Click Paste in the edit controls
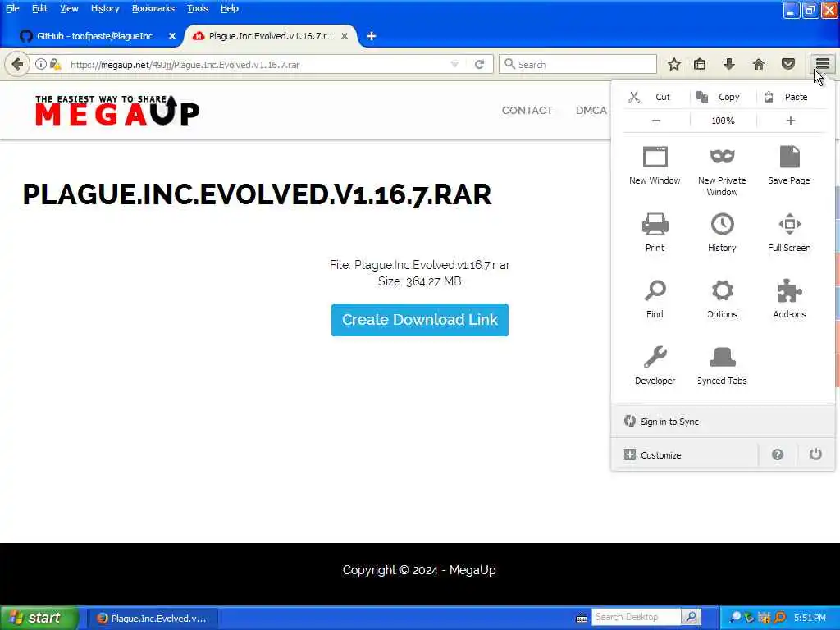This screenshot has height=630, width=840. point(791,97)
